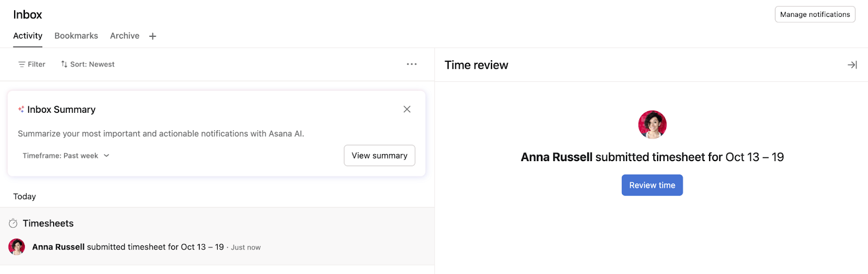Click the View summary button

(379, 156)
